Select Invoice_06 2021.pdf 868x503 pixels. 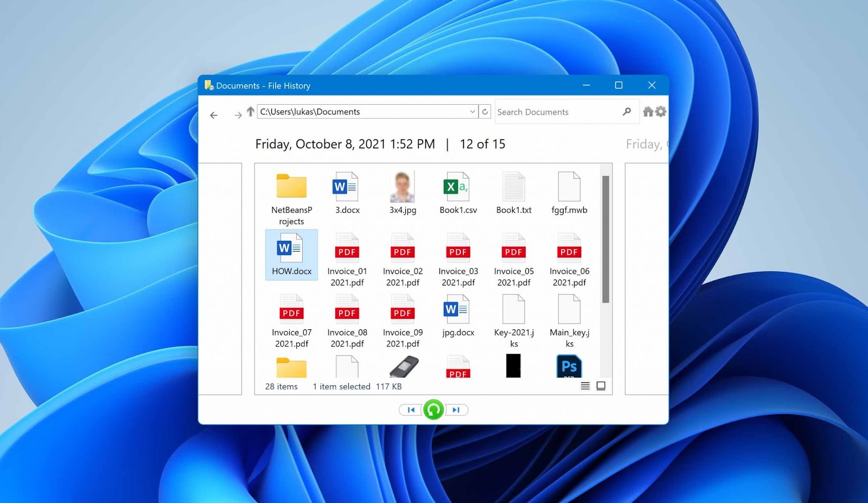point(569,260)
